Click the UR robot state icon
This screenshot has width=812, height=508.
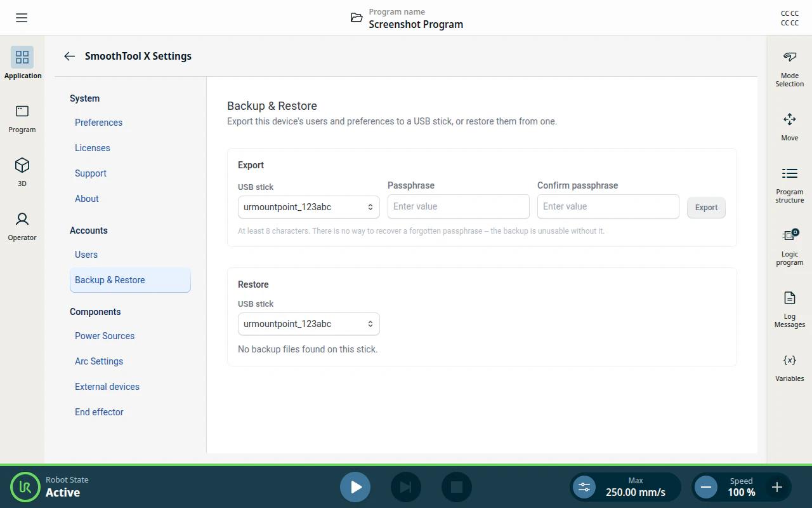tap(25, 487)
